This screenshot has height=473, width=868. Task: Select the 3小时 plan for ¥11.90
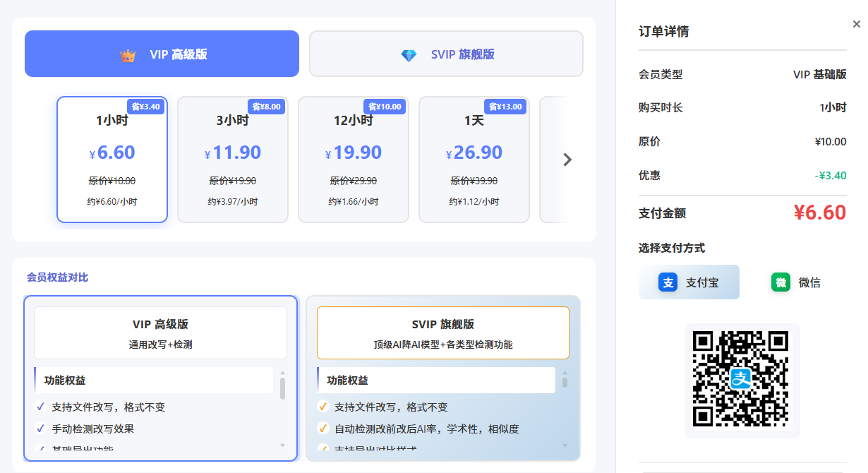233,160
